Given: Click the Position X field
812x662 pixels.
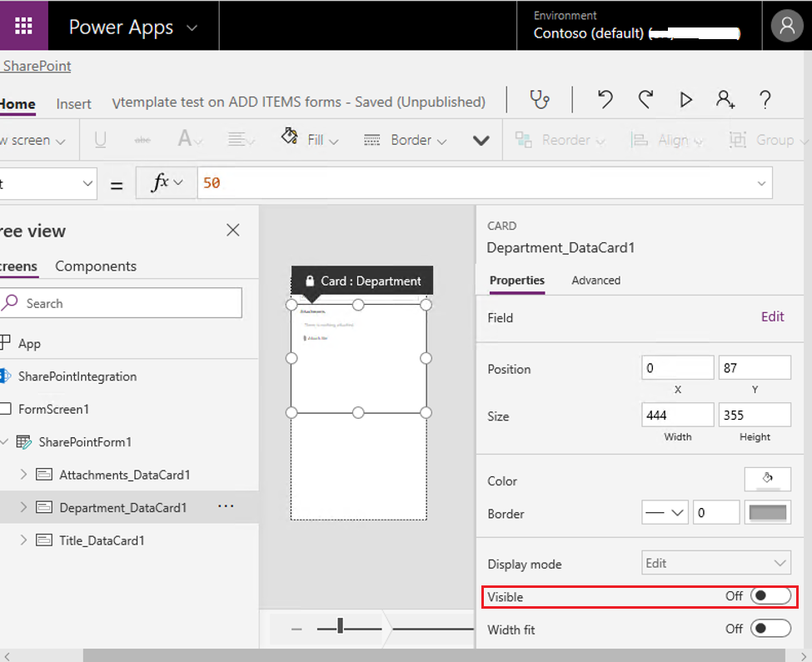Looking at the screenshot, I should 677,368.
